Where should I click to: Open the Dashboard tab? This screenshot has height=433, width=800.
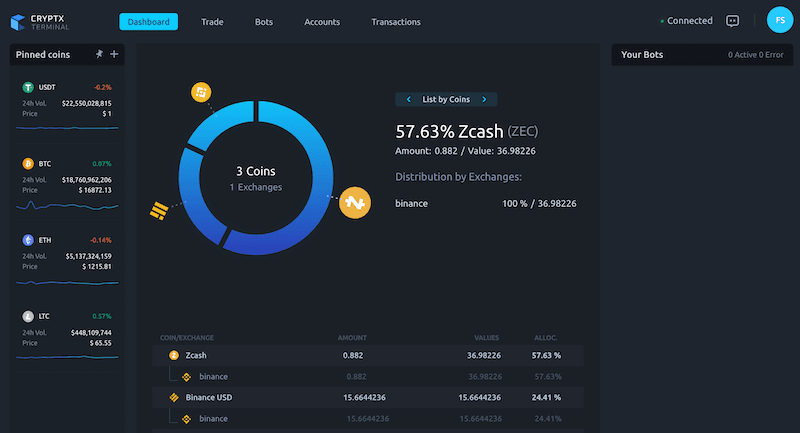pos(148,22)
